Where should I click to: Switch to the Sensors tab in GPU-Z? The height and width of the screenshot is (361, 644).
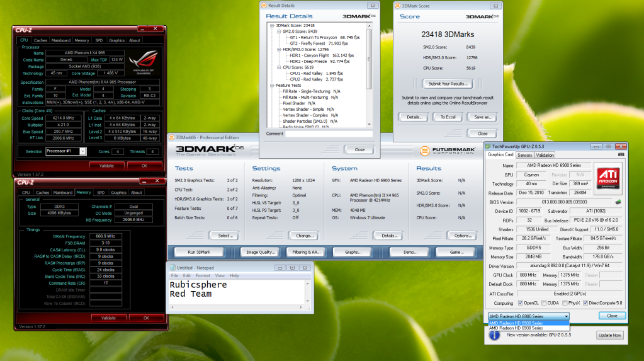tap(524, 155)
